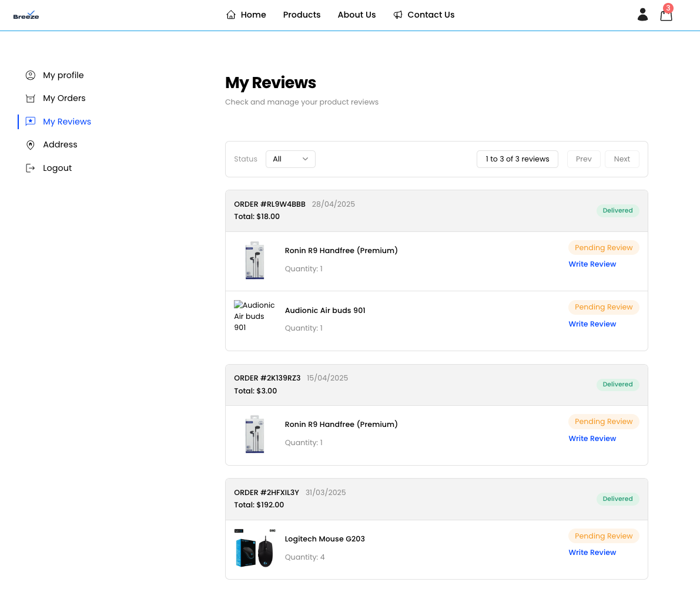Write Review for Logitech Mouse G203

pos(592,552)
